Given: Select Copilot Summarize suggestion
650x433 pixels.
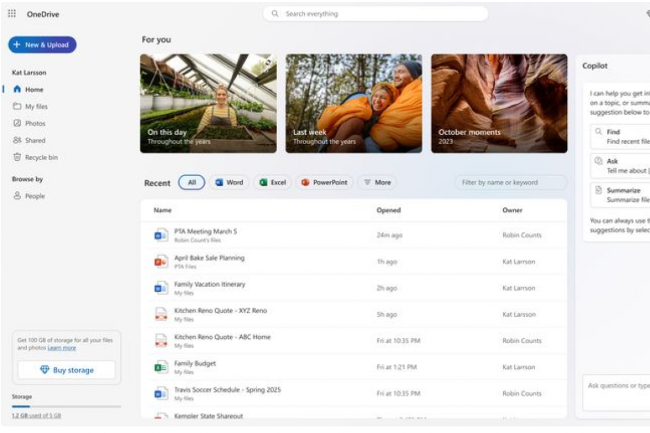Looking at the screenshot, I should tap(620, 195).
